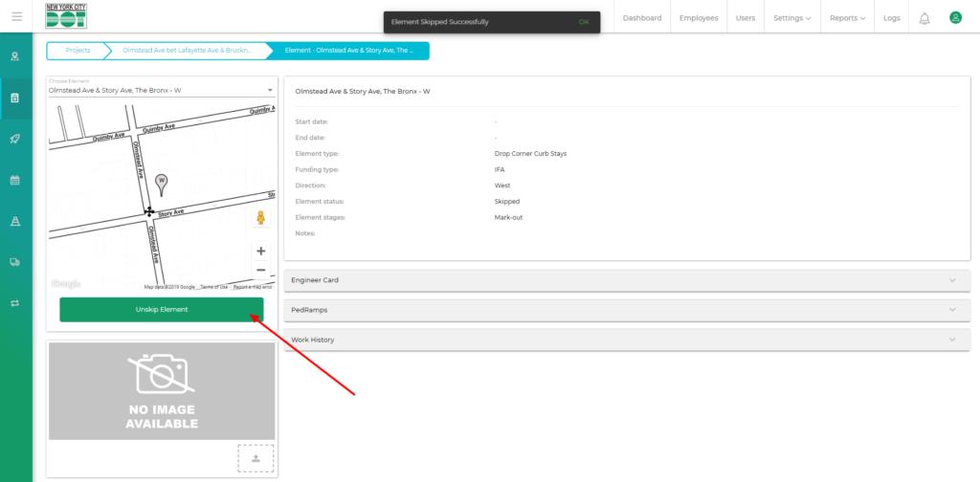Expand the Work History section

coord(627,340)
